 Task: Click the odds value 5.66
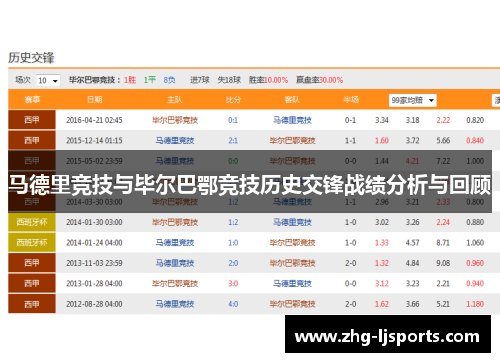(x=443, y=140)
